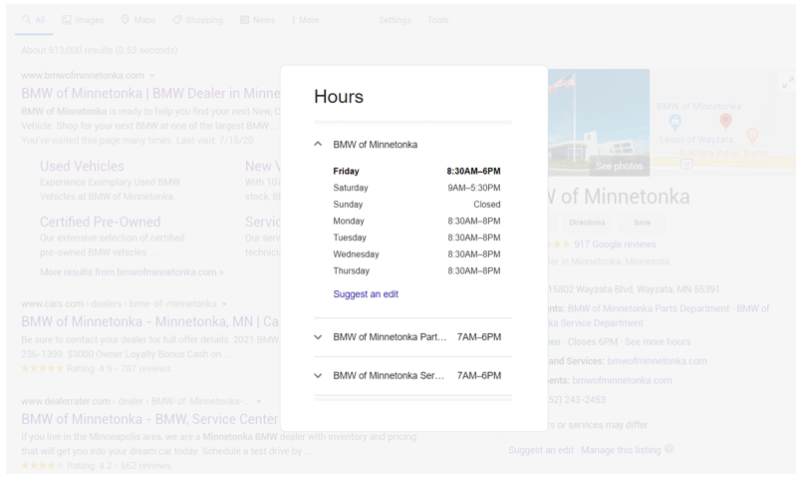Collapse the BMW of Minnetonka hours section
Screen dimensions: 804x480
(x=318, y=145)
